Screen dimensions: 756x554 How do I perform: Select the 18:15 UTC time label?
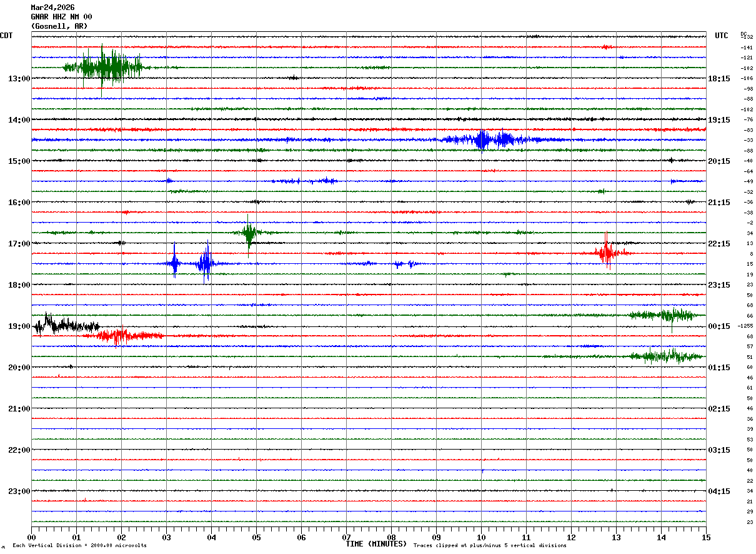[719, 79]
